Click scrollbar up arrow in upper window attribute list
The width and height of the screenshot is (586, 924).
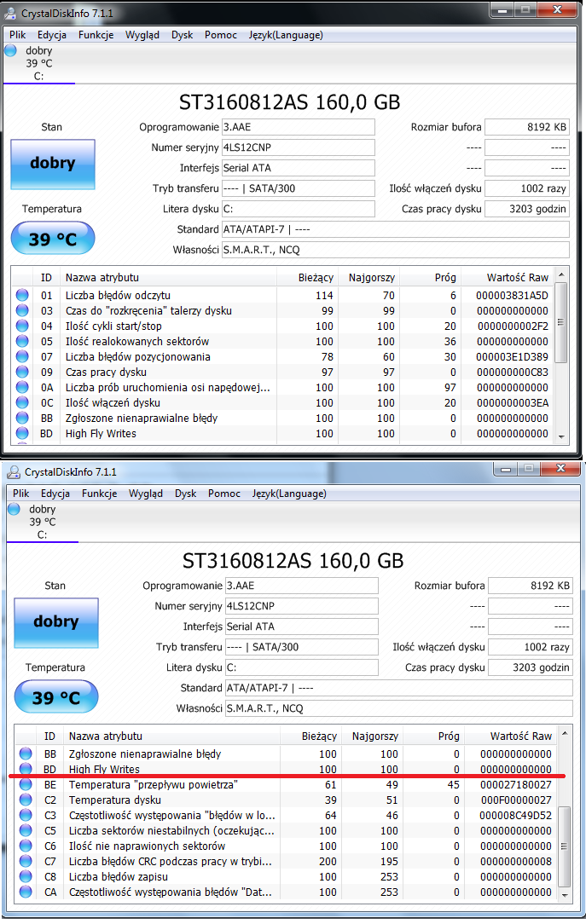tap(561, 274)
